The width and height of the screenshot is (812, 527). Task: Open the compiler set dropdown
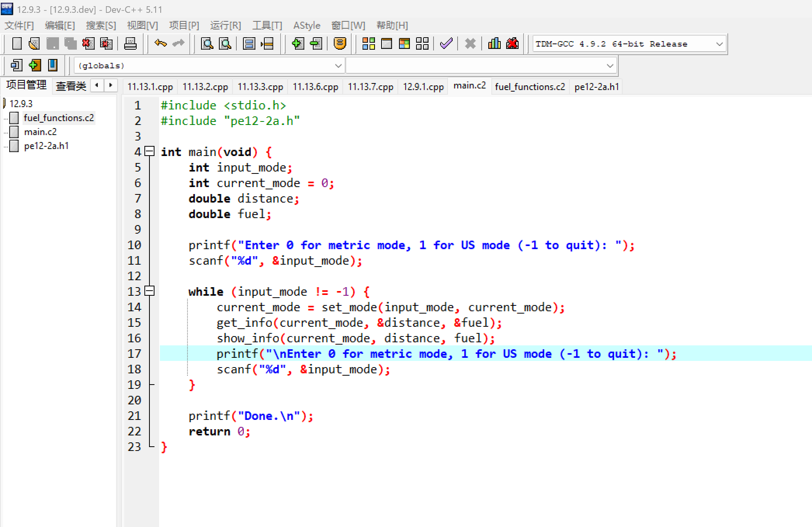click(x=719, y=44)
